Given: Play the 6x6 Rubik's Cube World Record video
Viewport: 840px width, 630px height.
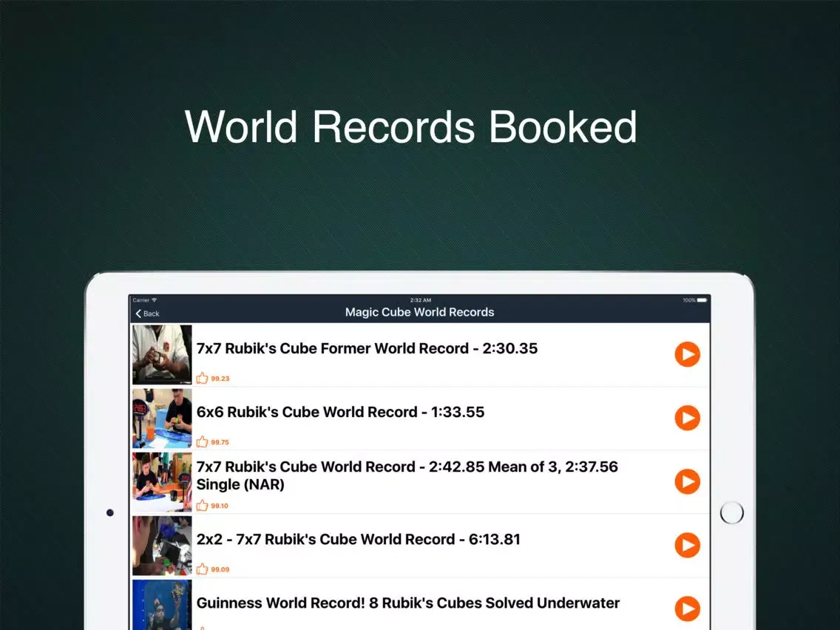Looking at the screenshot, I should [687, 418].
